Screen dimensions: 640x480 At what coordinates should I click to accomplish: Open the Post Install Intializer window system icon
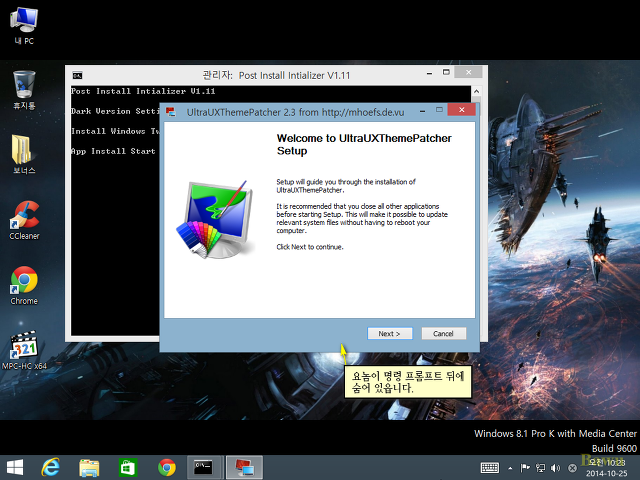(77, 75)
